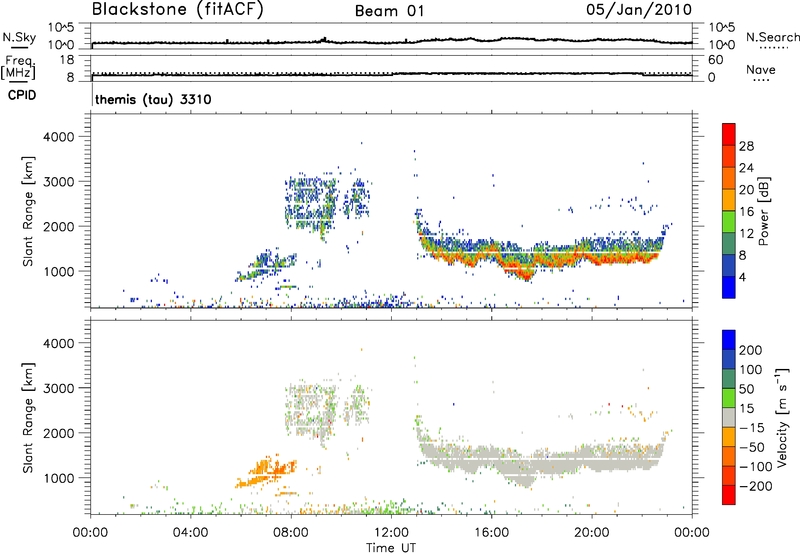
Task: Click the '50' label on Velocity color bar
Action: point(746,389)
